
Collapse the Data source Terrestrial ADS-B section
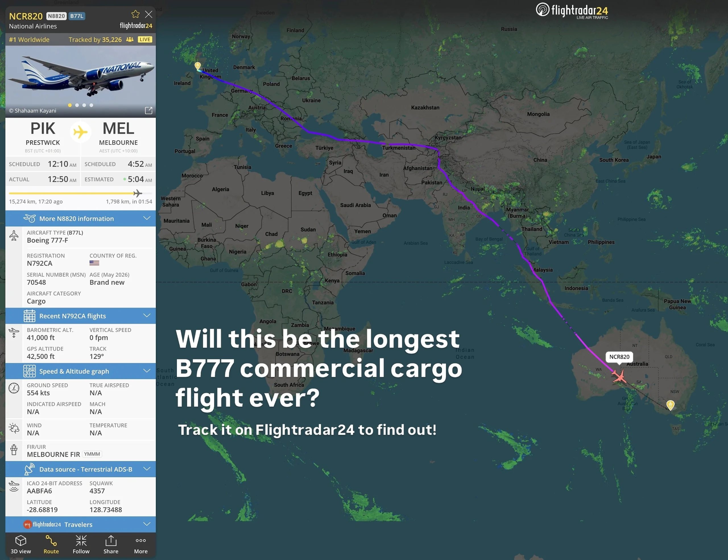coord(147,469)
